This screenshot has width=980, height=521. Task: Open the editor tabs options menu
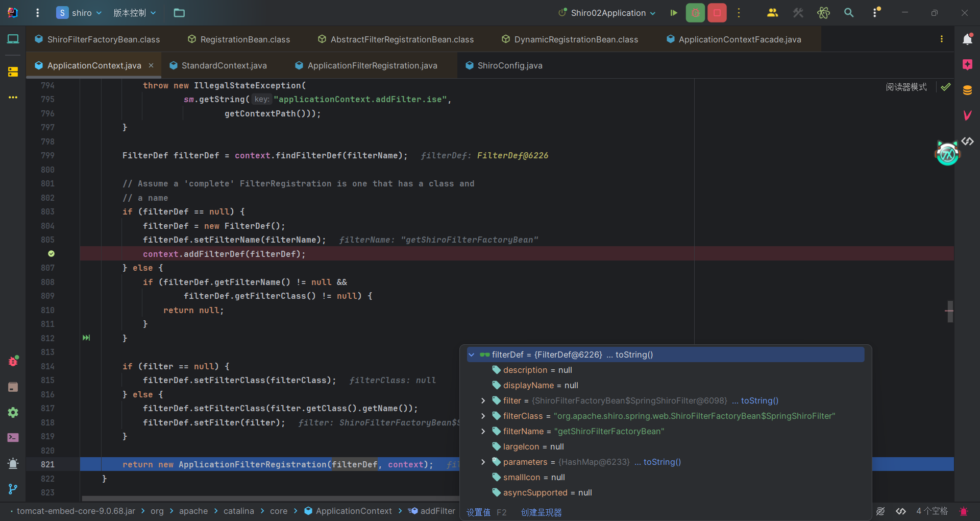pyautogui.click(x=942, y=39)
